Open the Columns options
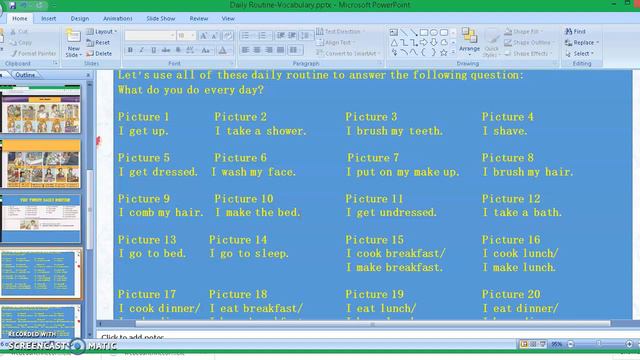The height and width of the screenshot is (360, 640). (x=295, y=50)
